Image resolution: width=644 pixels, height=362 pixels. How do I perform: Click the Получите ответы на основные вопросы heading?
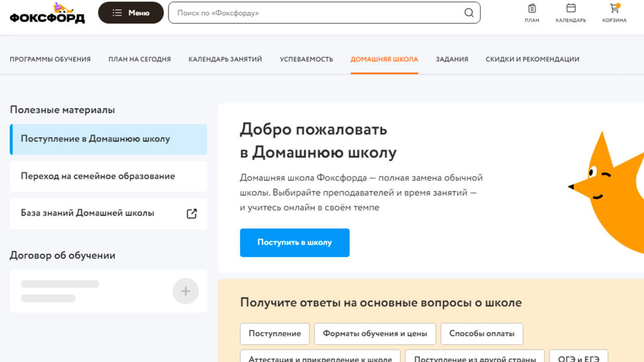[x=381, y=303]
